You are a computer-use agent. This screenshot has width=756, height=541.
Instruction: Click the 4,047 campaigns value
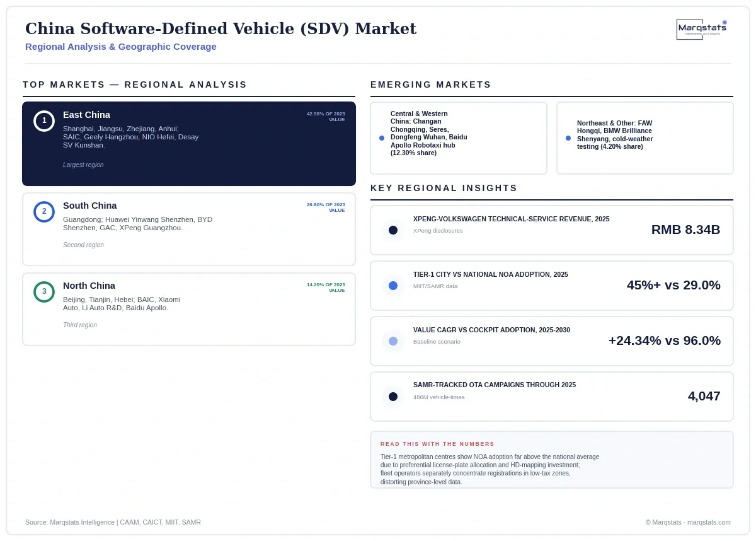[x=704, y=396]
